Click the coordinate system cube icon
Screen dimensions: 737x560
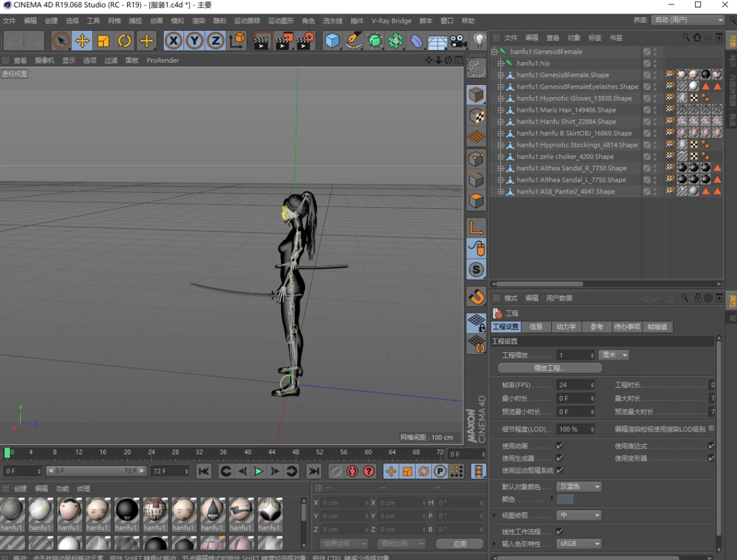(237, 41)
